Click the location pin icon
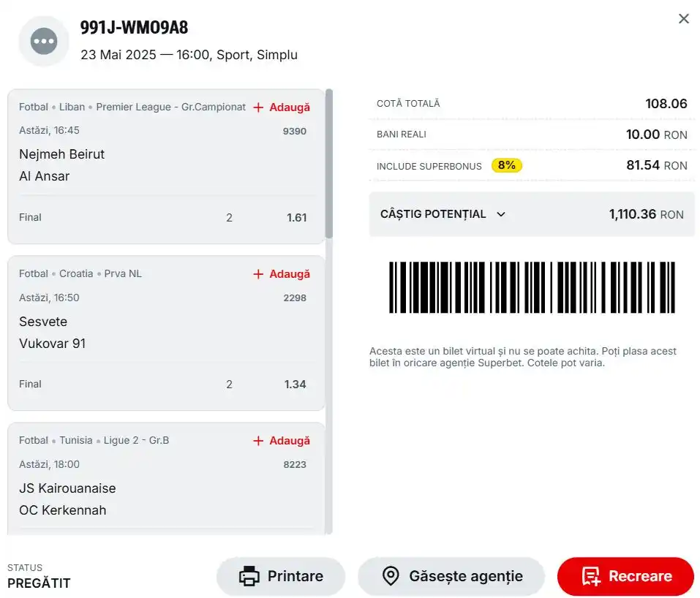700x598 pixels. pyautogui.click(x=391, y=575)
